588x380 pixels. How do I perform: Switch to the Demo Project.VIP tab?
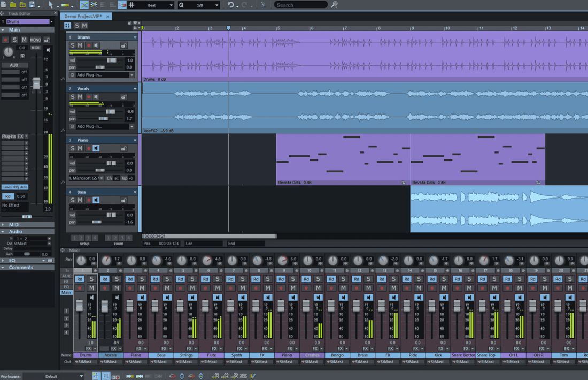click(83, 16)
